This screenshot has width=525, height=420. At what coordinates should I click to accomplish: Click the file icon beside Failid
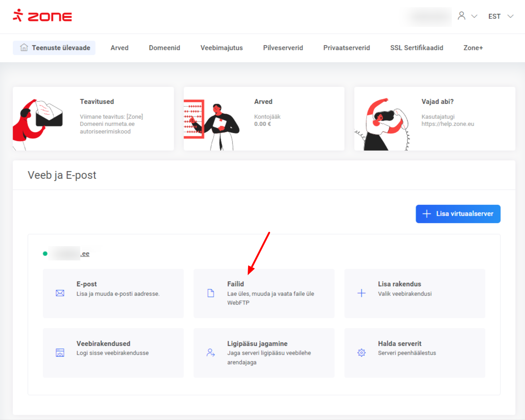coord(210,293)
